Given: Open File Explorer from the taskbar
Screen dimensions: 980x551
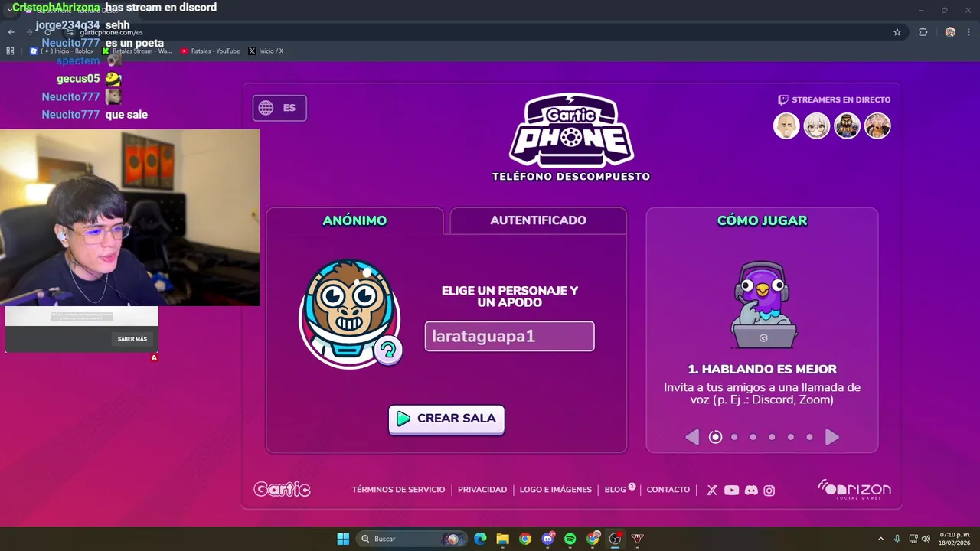Looking at the screenshot, I should click(502, 539).
